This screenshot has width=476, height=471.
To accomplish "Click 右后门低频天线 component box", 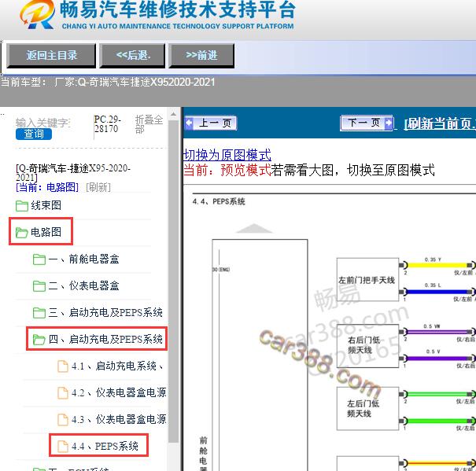I will coord(367,346).
